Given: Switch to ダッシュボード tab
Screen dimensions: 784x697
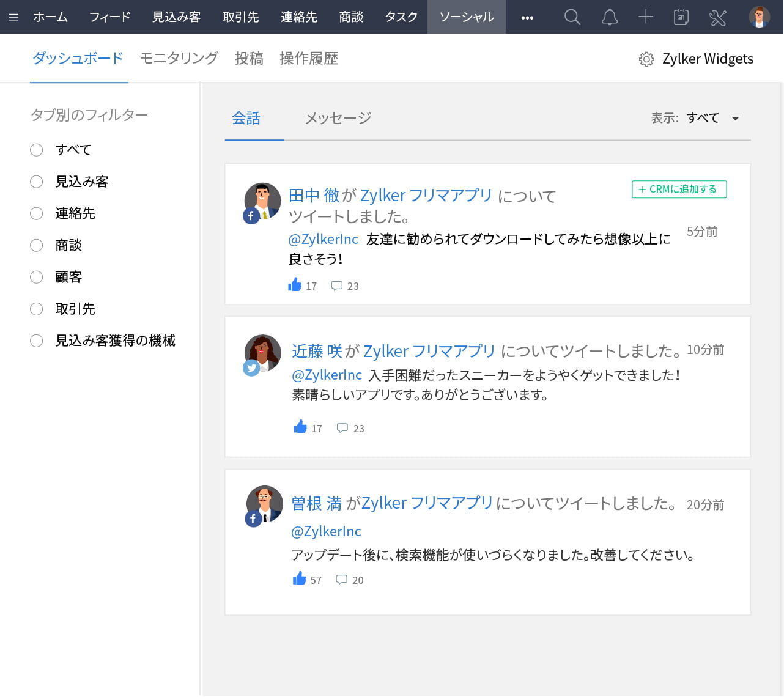Looking at the screenshot, I should (x=78, y=59).
